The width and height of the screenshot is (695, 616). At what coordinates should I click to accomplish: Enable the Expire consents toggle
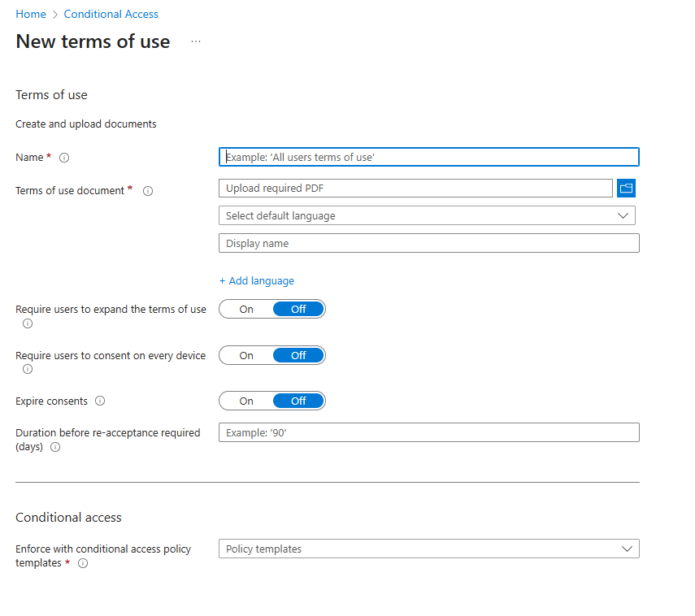246,401
